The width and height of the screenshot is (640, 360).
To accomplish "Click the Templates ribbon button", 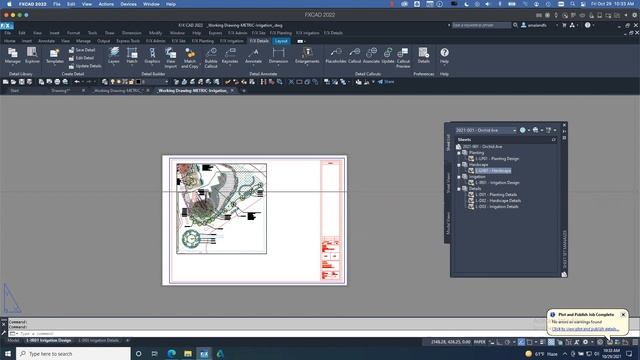I will [x=55, y=56].
